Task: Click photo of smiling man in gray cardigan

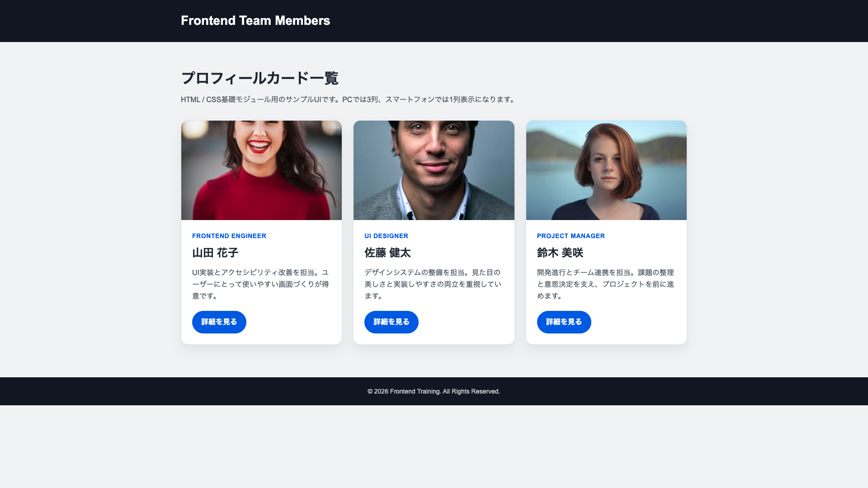Action: [x=434, y=170]
